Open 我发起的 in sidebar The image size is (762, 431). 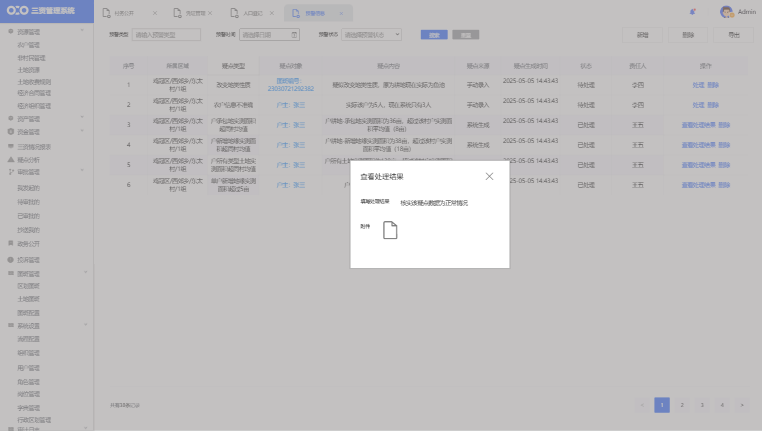[29, 188]
